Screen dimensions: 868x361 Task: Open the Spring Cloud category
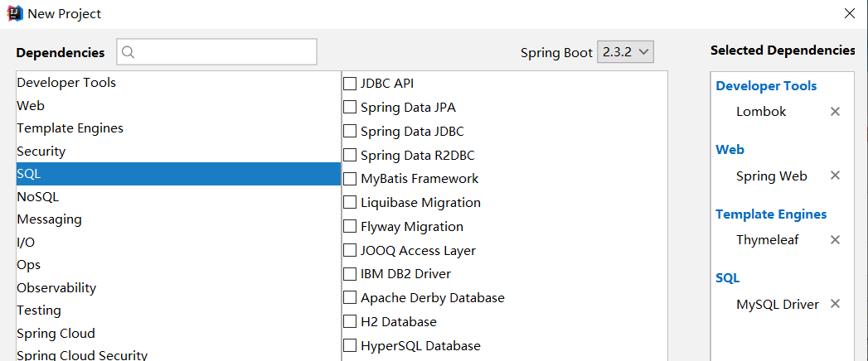[x=179, y=334]
